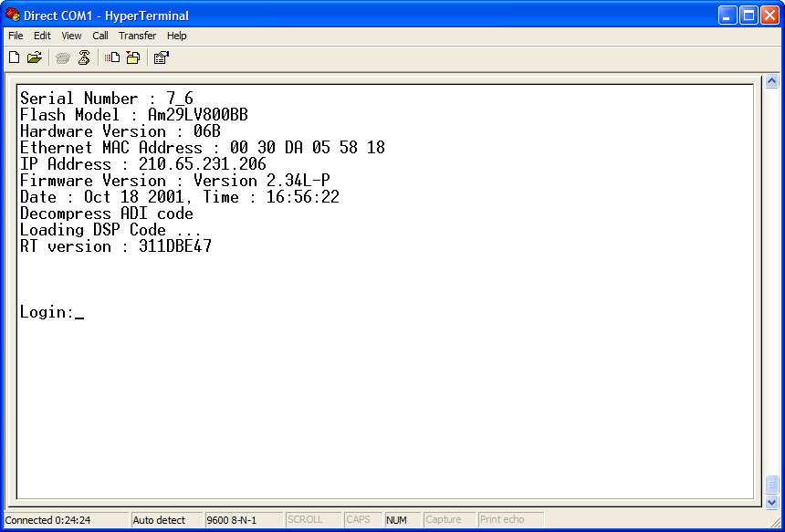Open the Help menu
The height and width of the screenshot is (532, 785).
[176, 36]
